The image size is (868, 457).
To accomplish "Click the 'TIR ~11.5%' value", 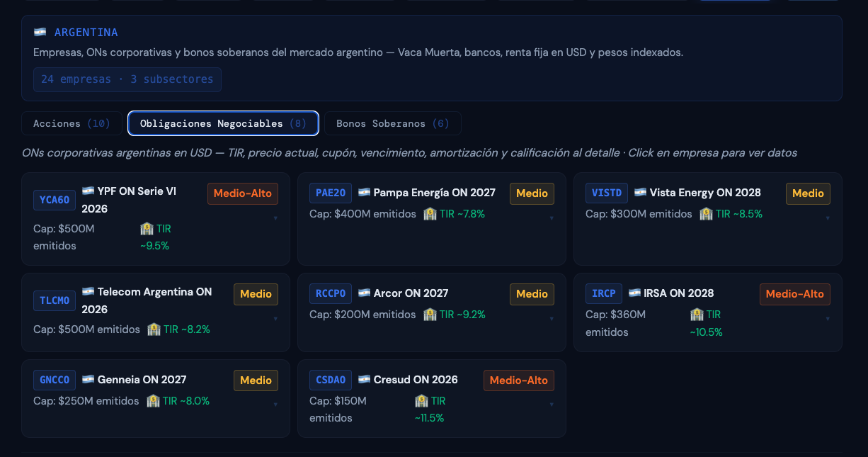I will click(430, 410).
